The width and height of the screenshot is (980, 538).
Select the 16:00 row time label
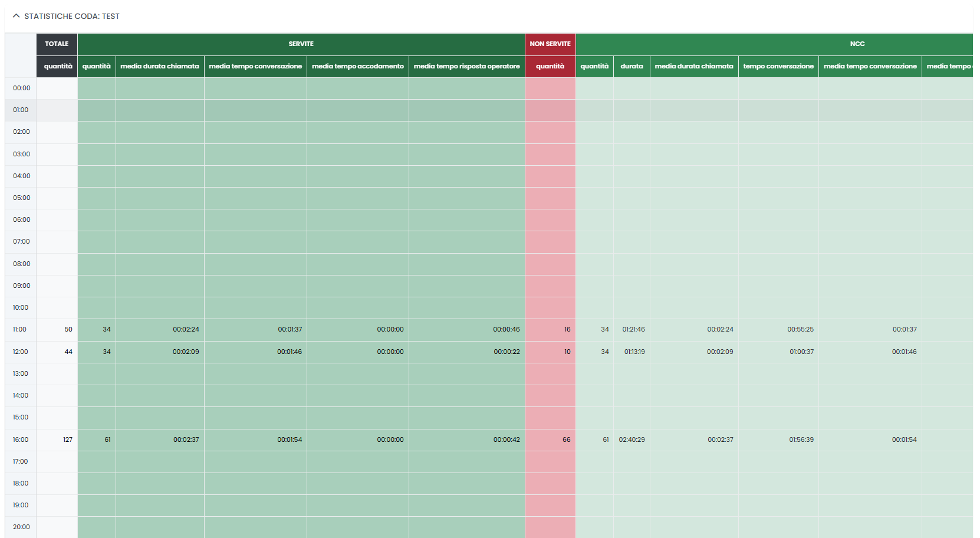[x=20, y=439]
